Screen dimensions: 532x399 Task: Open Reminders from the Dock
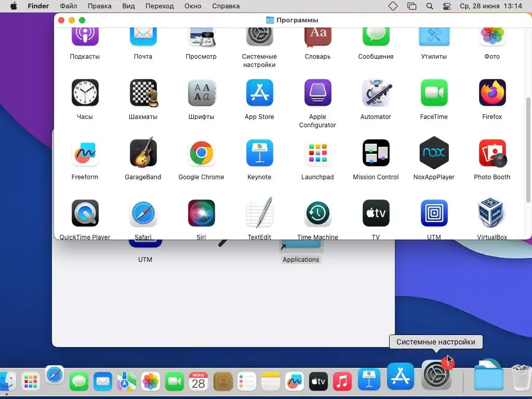click(247, 381)
